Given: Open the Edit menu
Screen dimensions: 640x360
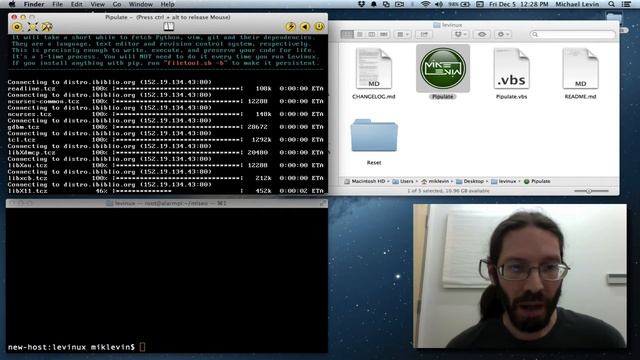Looking at the screenshot, I should [76, 4].
